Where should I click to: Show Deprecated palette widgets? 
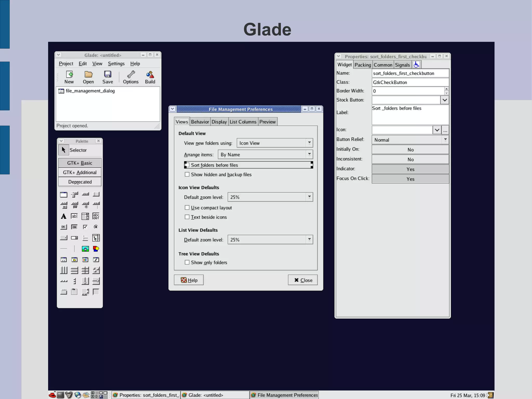pos(80,182)
